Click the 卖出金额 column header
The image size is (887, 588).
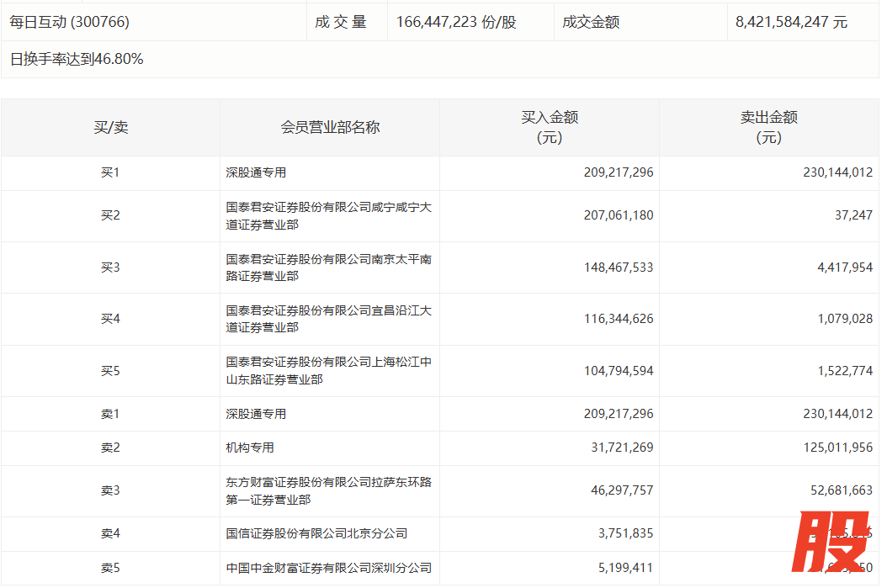(x=768, y=127)
